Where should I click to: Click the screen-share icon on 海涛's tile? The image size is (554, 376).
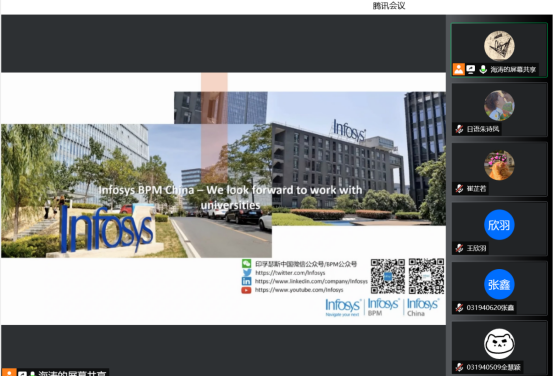pos(471,69)
